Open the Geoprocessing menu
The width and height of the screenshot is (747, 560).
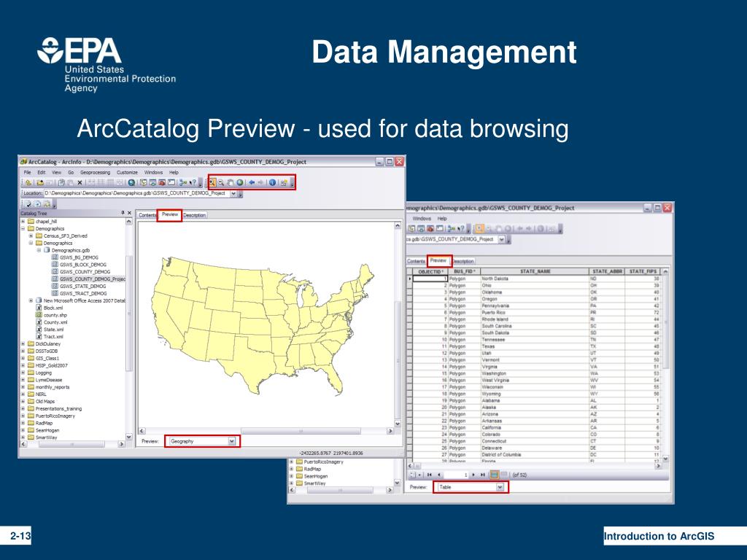[x=96, y=172]
